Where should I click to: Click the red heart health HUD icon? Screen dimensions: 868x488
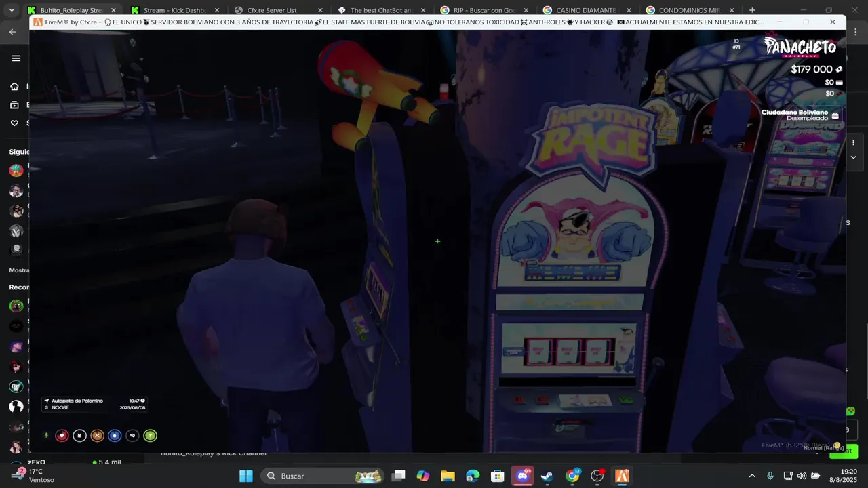(62, 436)
